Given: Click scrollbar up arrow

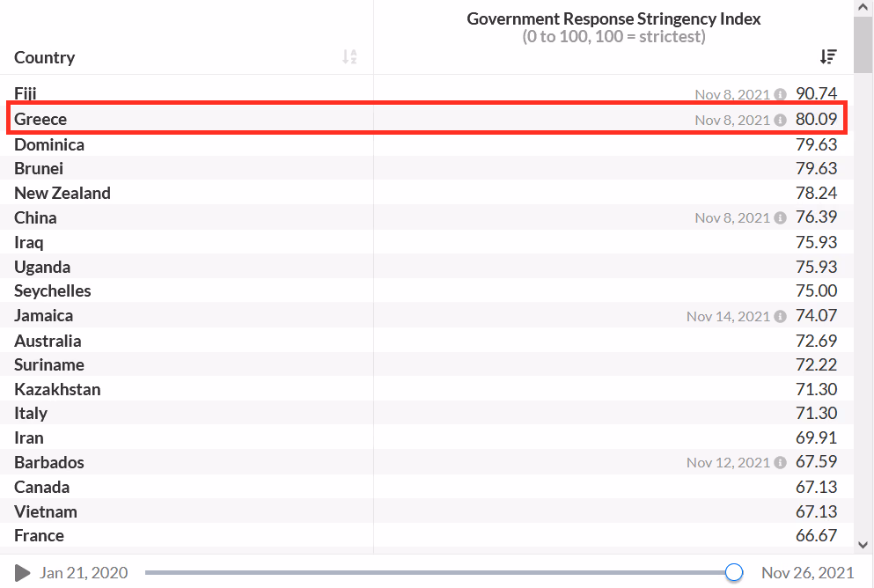Looking at the screenshot, I should tap(863, 7).
